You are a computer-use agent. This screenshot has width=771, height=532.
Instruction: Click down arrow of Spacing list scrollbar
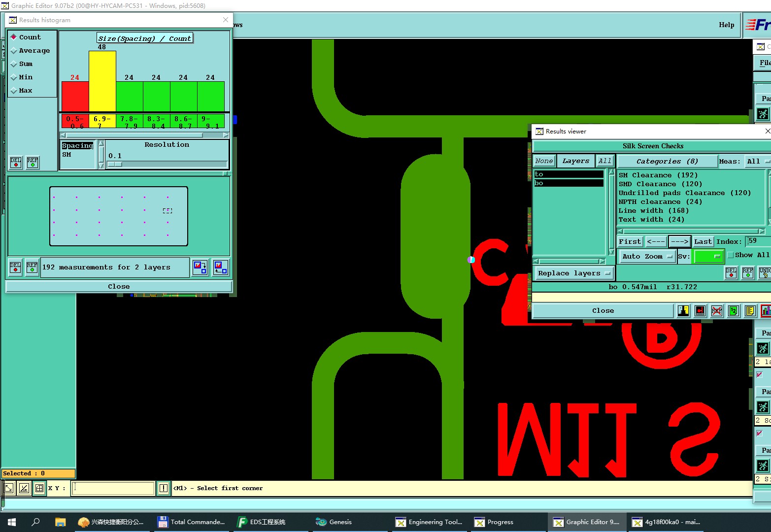coord(101,166)
